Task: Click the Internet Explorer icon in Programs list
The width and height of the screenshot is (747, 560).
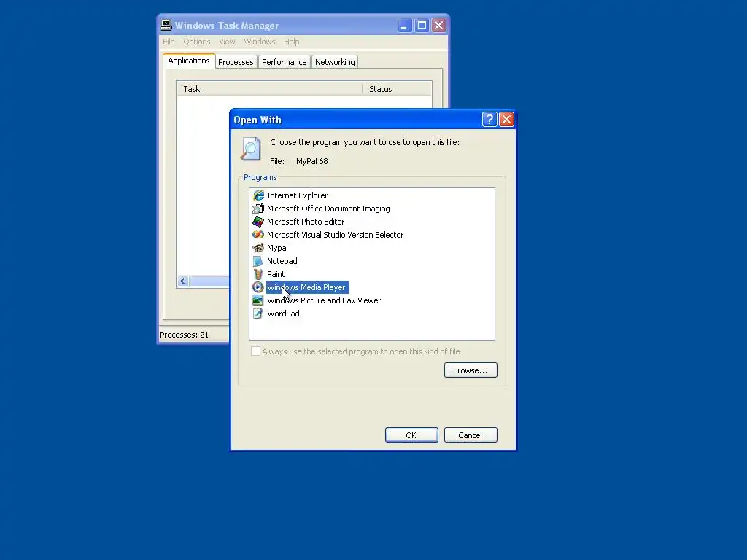Action: pyautogui.click(x=258, y=195)
